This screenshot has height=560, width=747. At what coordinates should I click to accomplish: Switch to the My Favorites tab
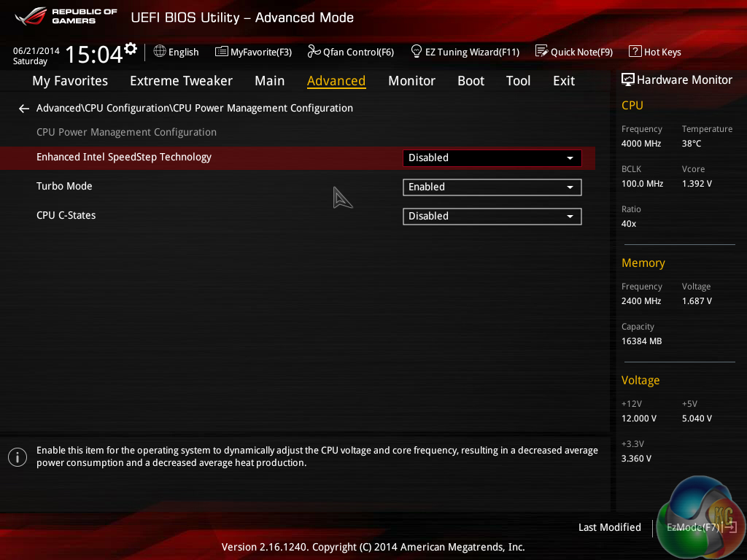pos(70,81)
